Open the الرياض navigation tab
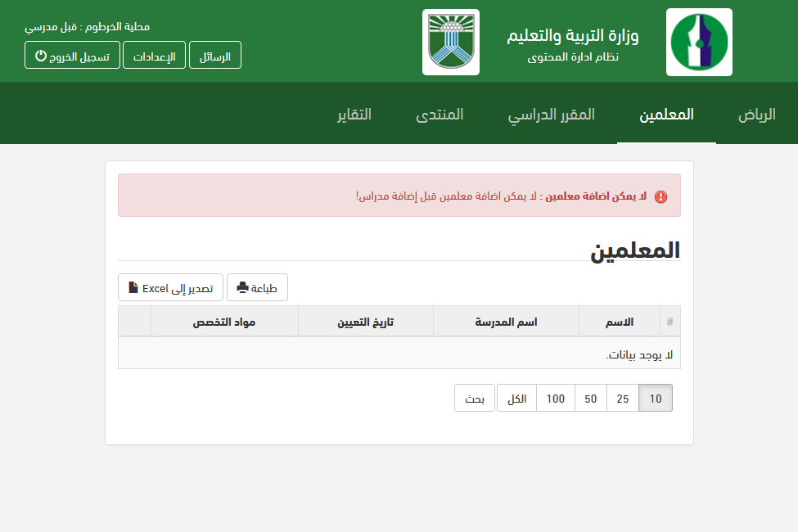The image size is (798, 532). click(x=757, y=115)
